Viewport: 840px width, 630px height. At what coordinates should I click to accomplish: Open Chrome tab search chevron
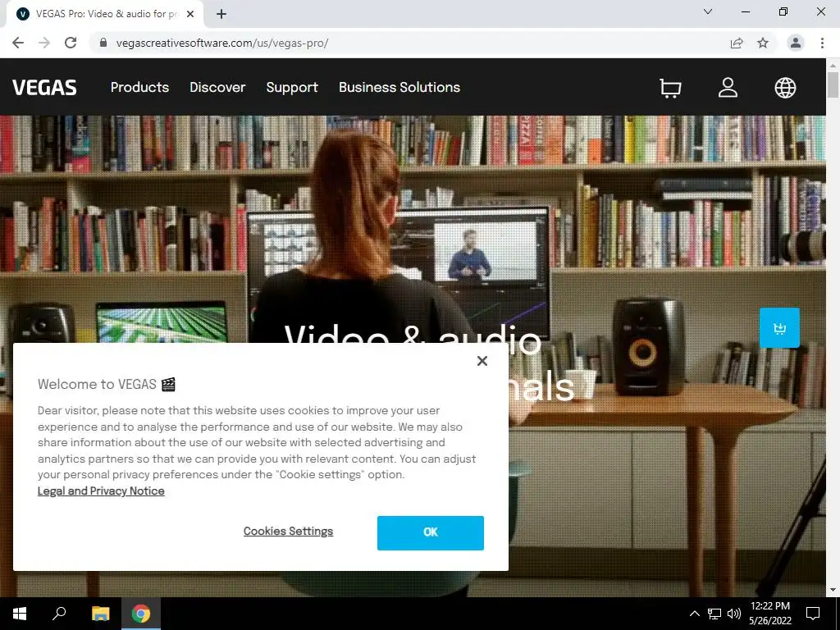(x=708, y=11)
